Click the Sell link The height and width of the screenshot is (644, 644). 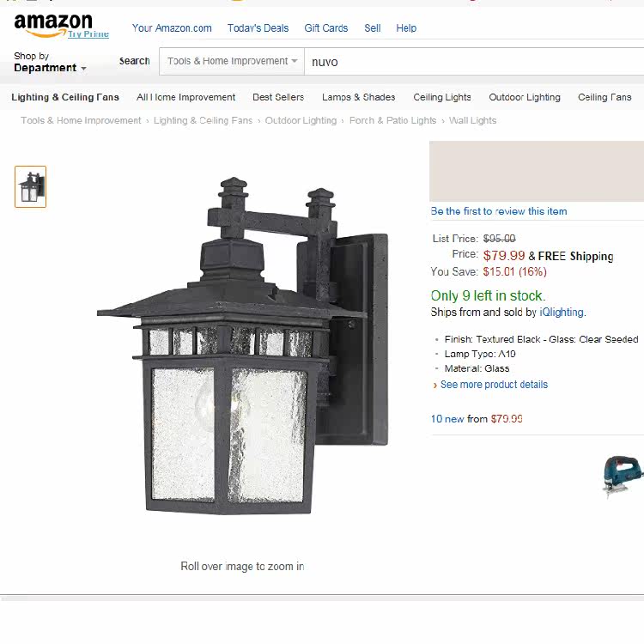373,28
